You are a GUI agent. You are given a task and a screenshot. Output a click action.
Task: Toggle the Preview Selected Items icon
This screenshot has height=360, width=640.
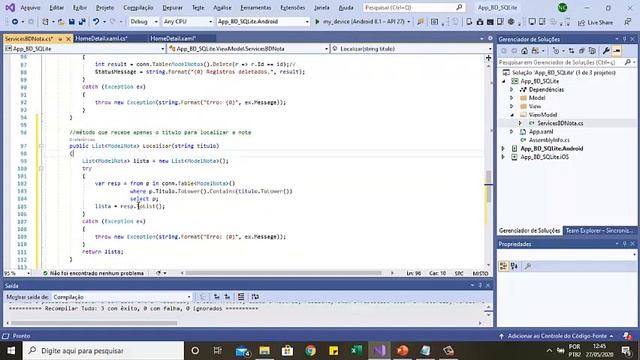[x=617, y=51]
